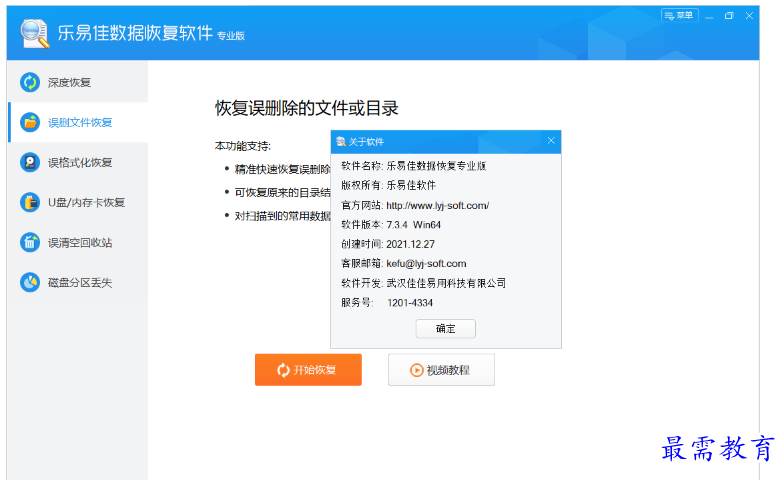Click the 软件名称 乐易佳数据恢复专业版 line
The height and width of the screenshot is (480, 783).
coord(413,166)
